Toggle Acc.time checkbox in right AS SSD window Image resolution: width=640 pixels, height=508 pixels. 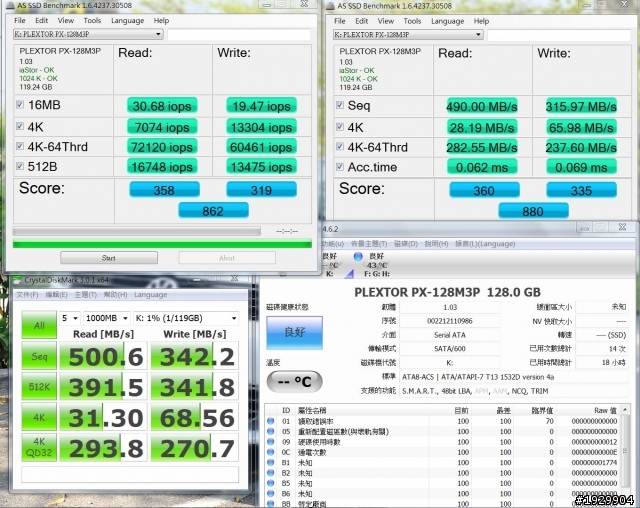[340, 166]
